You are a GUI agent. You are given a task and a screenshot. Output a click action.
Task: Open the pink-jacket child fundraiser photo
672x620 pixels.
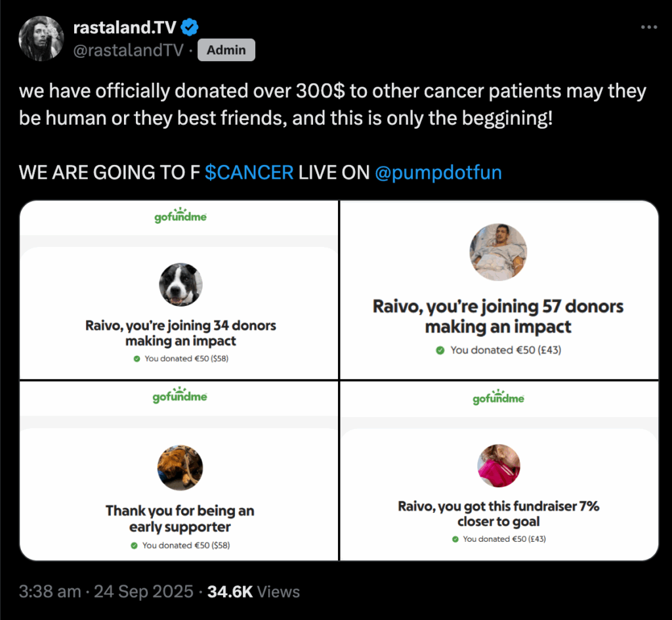point(498,466)
